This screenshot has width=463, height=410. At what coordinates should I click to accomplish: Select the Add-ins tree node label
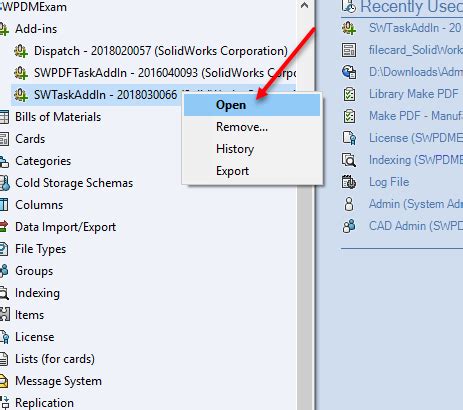click(x=36, y=29)
